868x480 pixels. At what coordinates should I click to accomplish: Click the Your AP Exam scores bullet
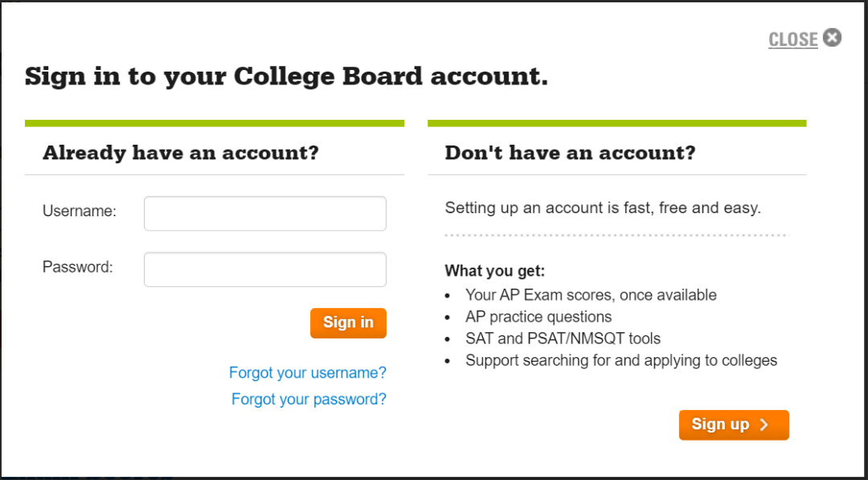pos(591,295)
